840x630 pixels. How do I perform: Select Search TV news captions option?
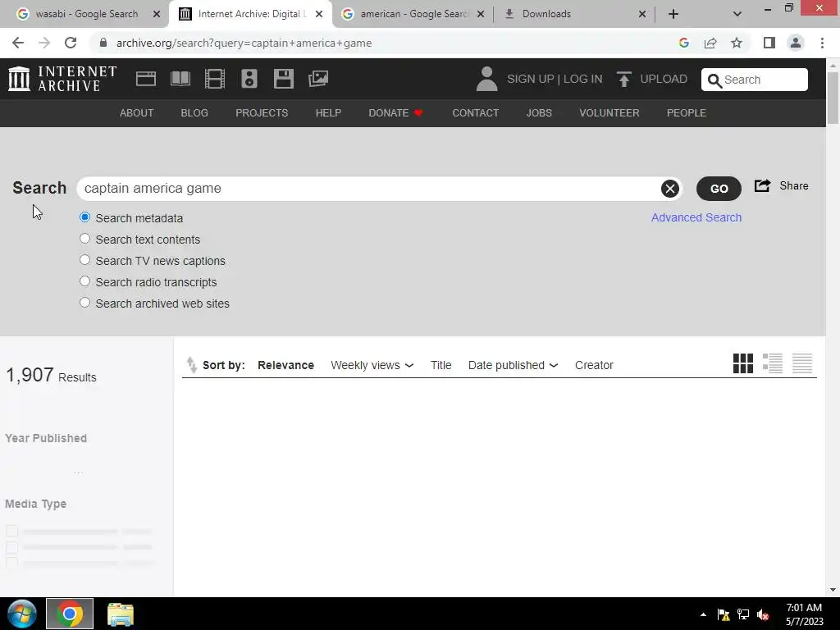pyautogui.click(x=84, y=260)
